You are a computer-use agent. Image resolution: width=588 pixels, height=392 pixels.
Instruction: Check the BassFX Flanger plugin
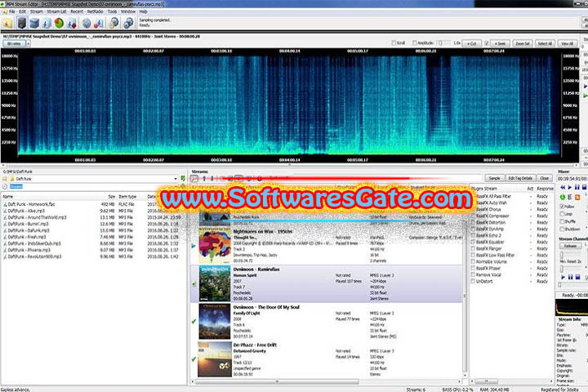(x=473, y=248)
